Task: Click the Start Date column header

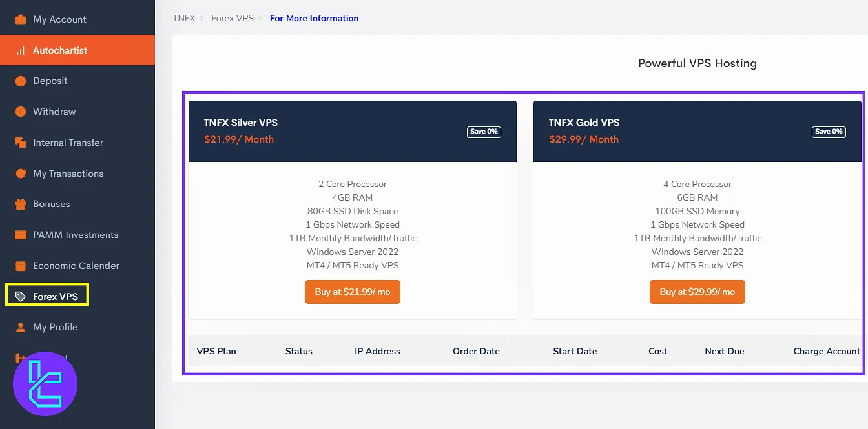Action: [575, 351]
